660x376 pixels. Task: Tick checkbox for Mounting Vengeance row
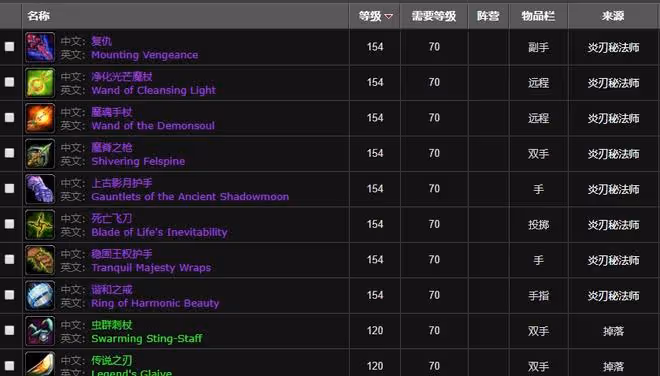9,47
